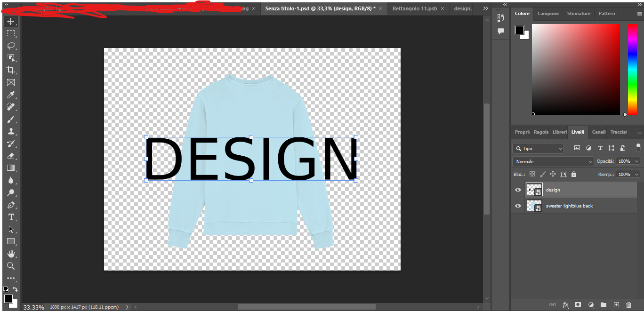Open the Opacità dropdown arrow
This screenshot has height=311, width=644.
pos(636,161)
